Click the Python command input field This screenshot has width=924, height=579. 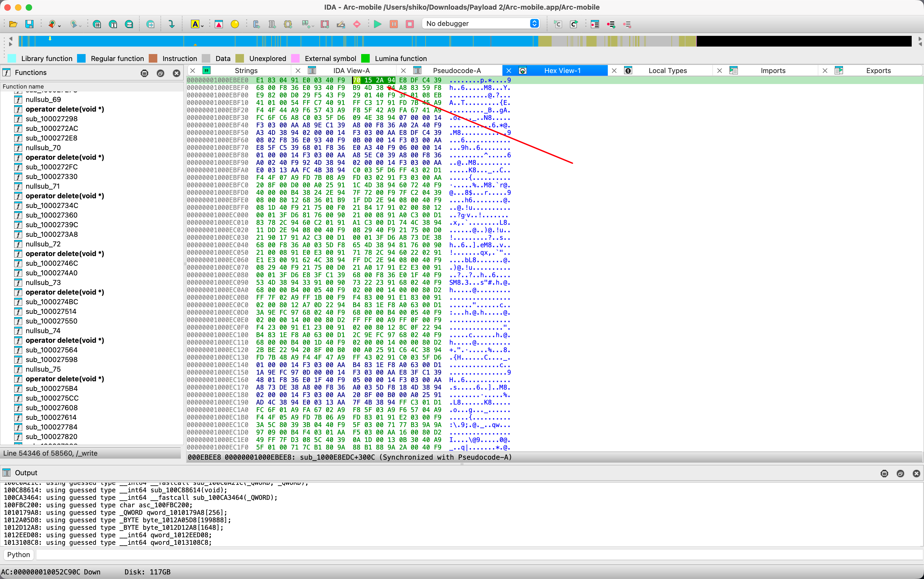tap(479, 554)
